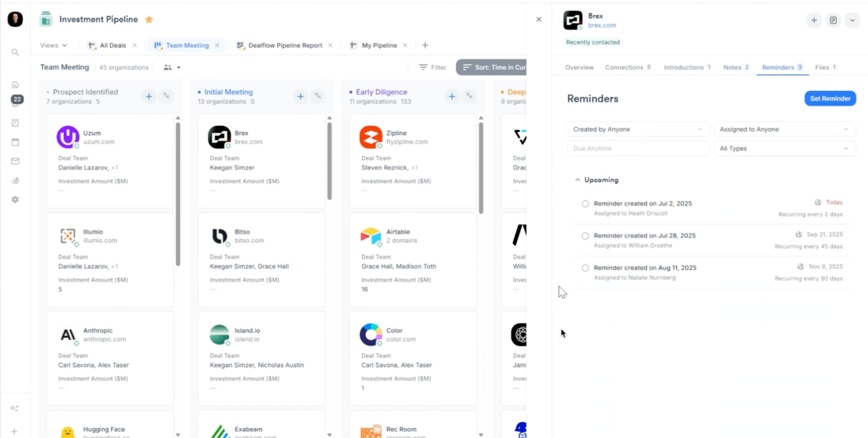Viewport: 868px width, 438px height.
Task: Click the Due Anytime field
Action: click(638, 149)
